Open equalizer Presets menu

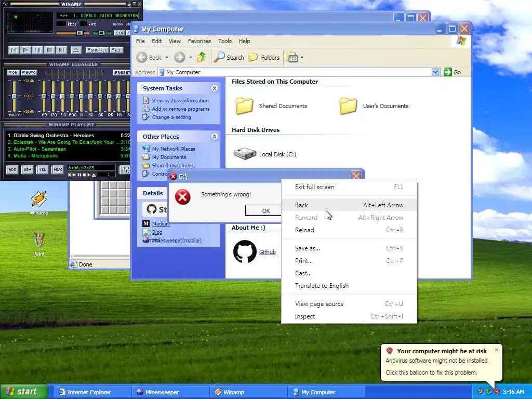tap(122, 72)
